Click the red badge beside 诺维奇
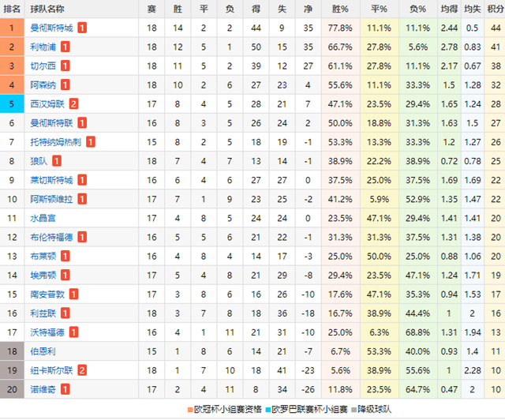 pyautogui.click(x=65, y=388)
